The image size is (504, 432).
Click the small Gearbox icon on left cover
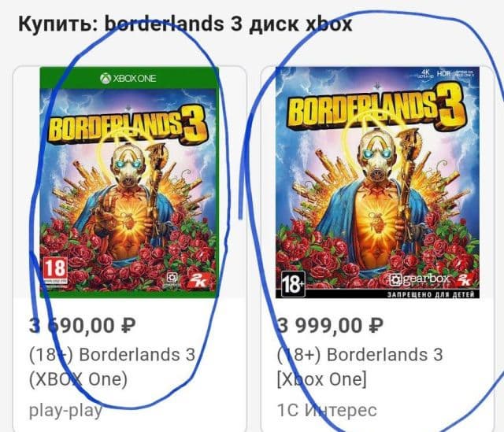click(x=172, y=279)
